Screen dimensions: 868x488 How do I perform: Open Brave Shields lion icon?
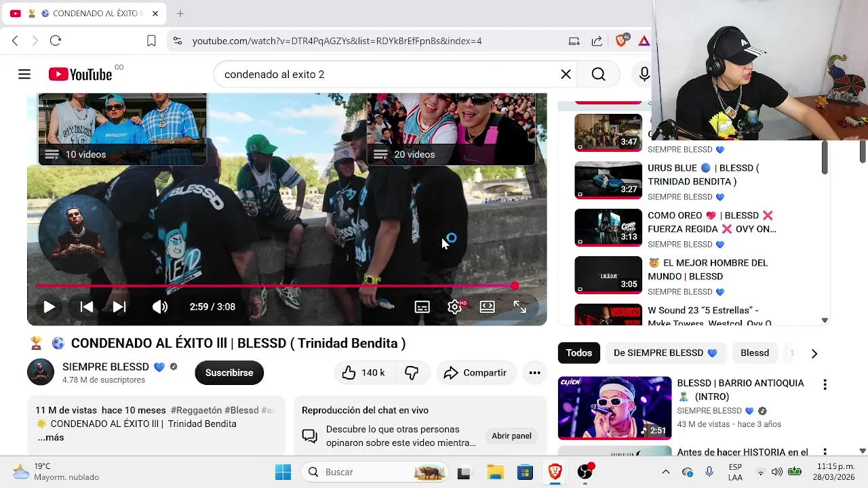pyautogui.click(x=621, y=41)
